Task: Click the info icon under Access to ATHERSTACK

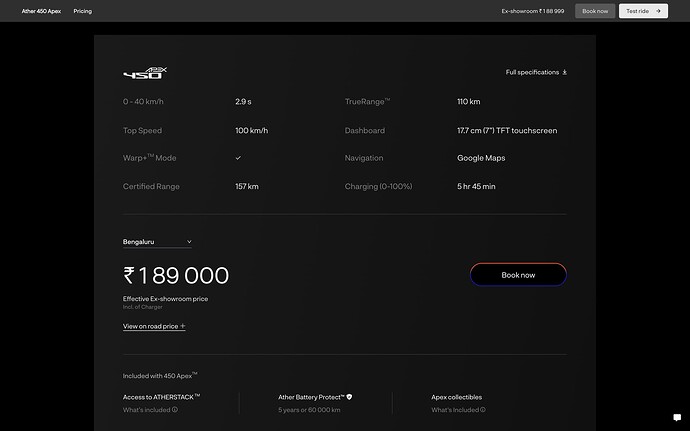Action: [175, 410]
